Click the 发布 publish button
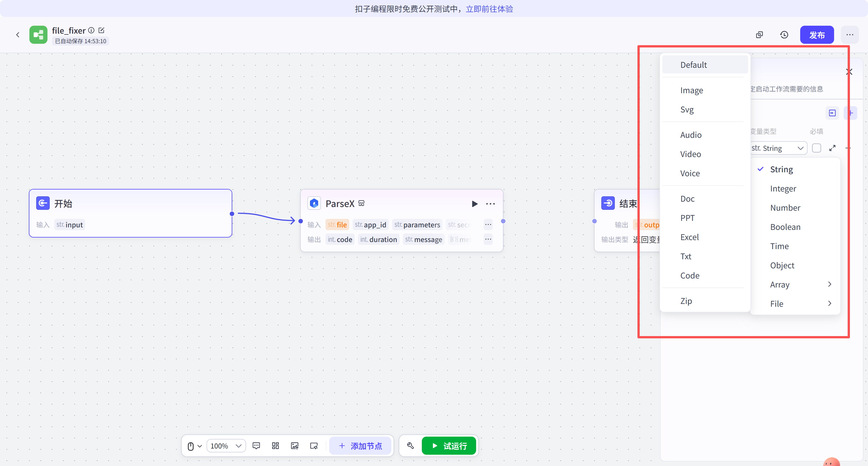 tap(817, 35)
